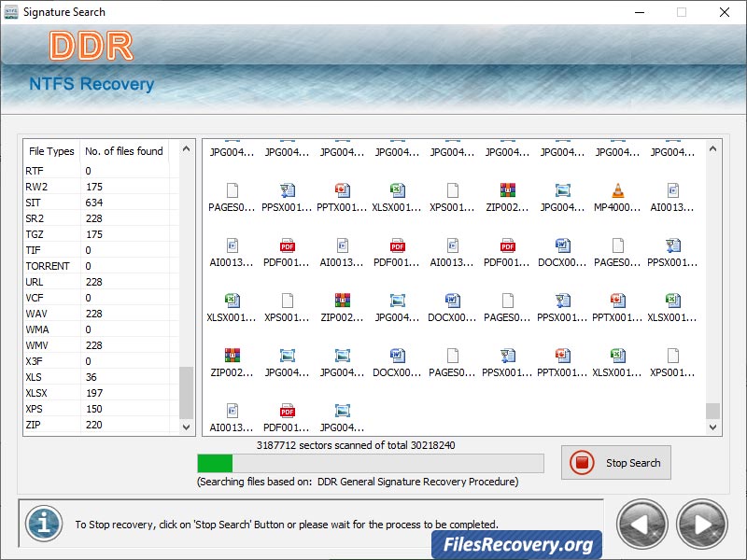This screenshot has width=747, height=560.
Task: Select the XLSX row showing 197 files
Action: (102, 393)
